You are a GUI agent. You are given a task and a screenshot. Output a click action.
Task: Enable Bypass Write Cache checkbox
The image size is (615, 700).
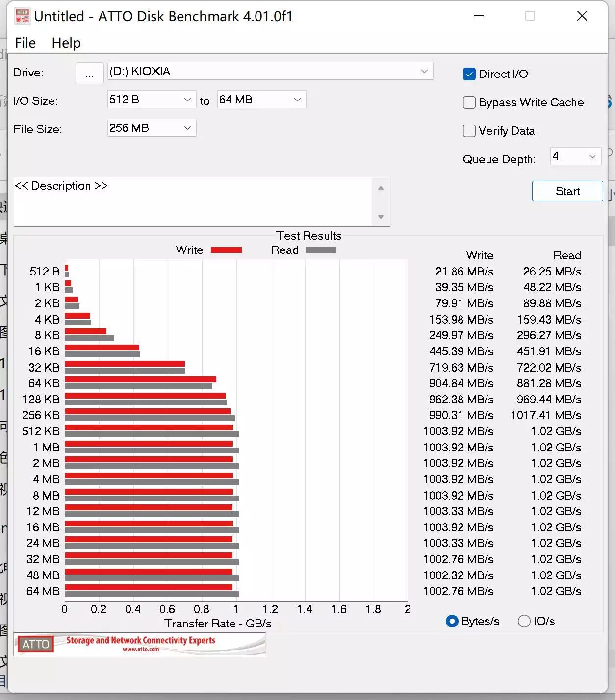click(x=469, y=102)
